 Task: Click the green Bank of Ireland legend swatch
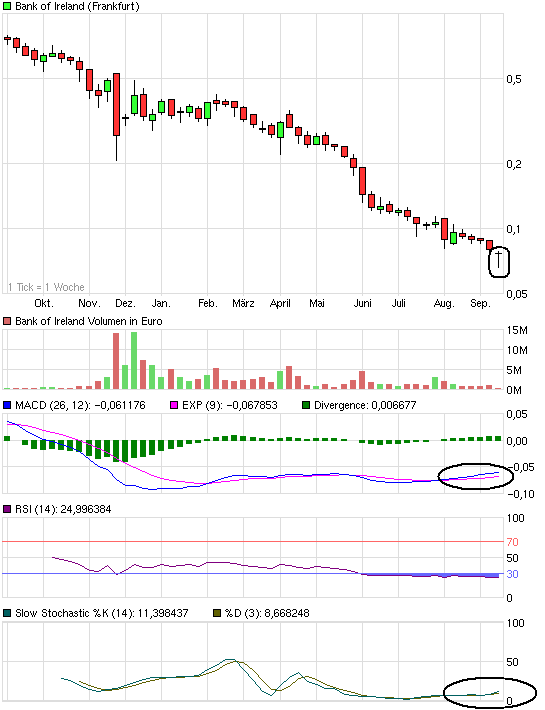pyautogui.click(x=7, y=6)
